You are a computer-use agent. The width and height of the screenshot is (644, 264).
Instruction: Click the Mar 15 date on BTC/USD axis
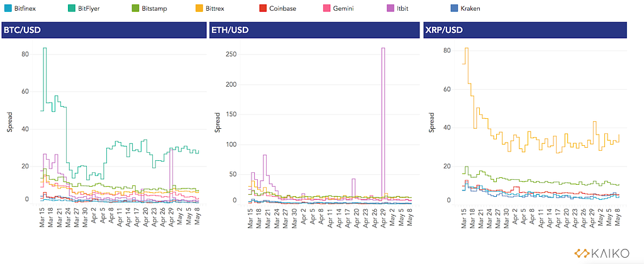pyautogui.click(x=42, y=216)
